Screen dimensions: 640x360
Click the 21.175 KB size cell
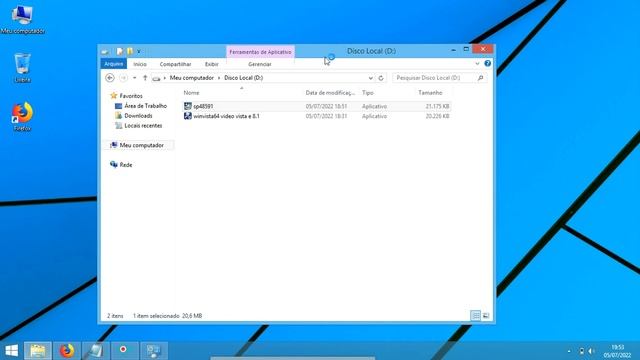[437, 106]
